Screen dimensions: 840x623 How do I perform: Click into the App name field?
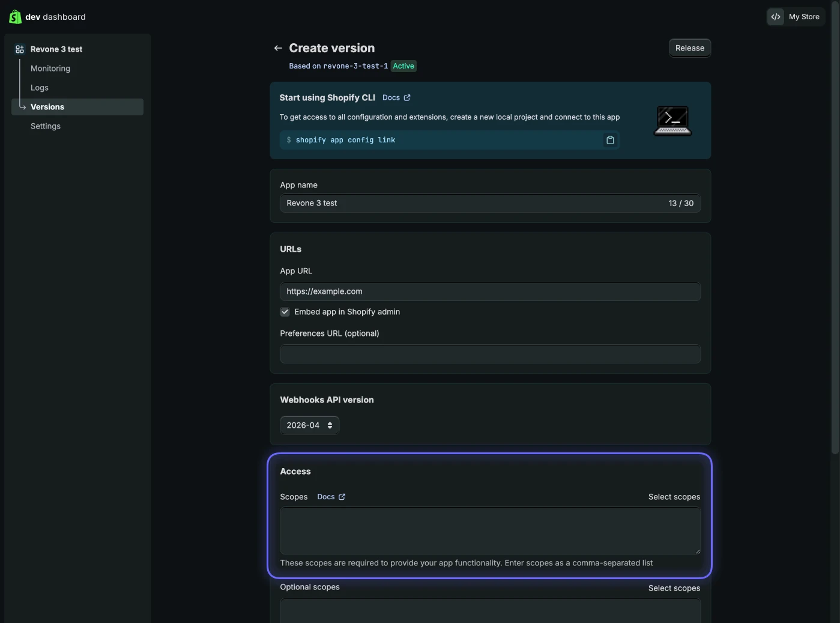(x=490, y=203)
